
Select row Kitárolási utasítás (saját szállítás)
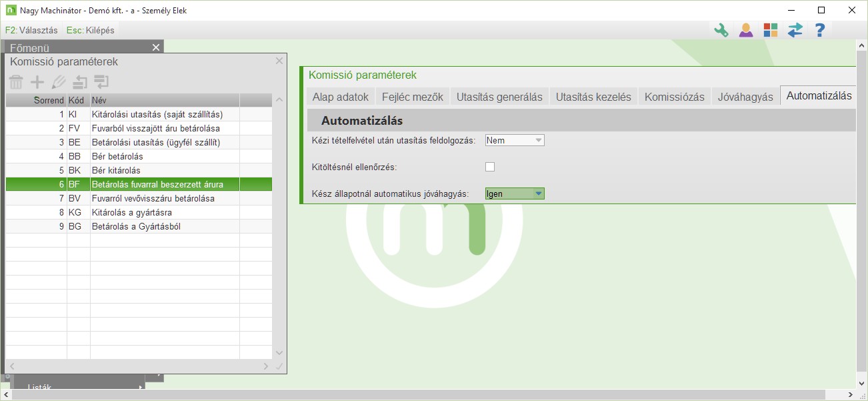[x=139, y=114]
